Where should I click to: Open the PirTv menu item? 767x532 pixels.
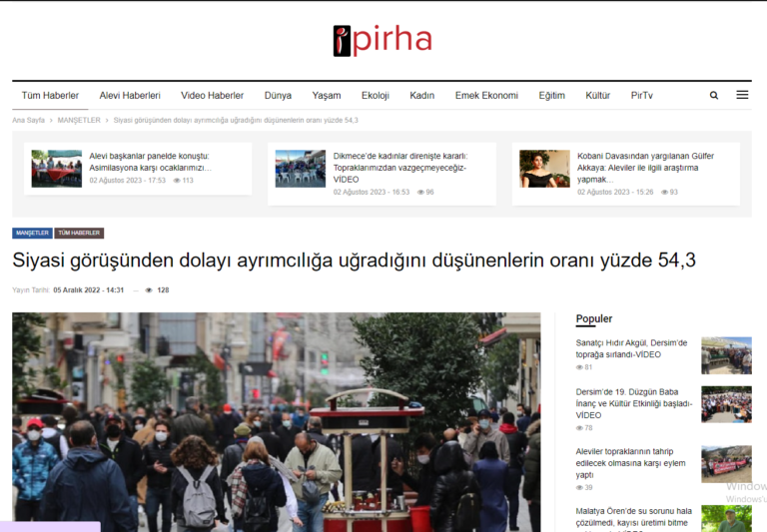(641, 96)
